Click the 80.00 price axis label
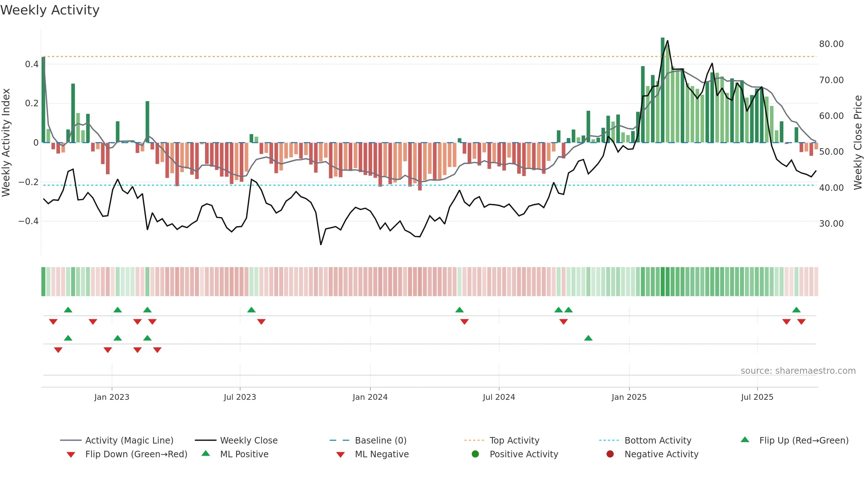Screen dimensions: 868x488 click(831, 44)
